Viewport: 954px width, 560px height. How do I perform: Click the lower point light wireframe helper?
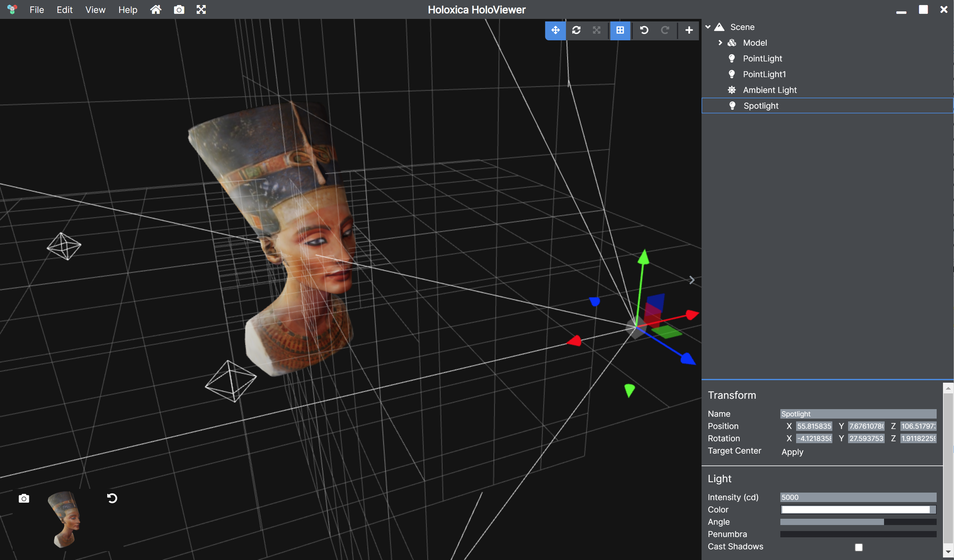point(230,381)
